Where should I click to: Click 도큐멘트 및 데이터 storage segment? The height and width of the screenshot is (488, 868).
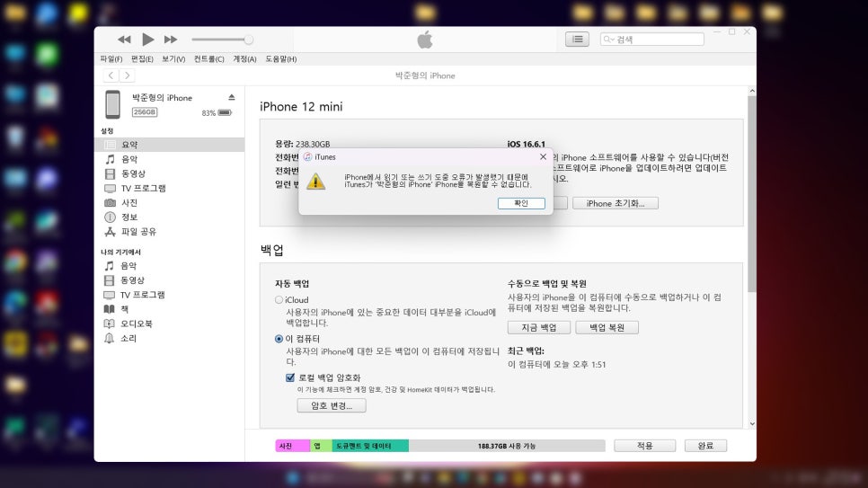370,446
